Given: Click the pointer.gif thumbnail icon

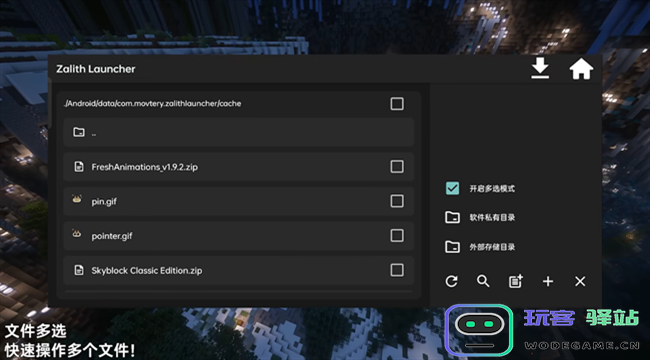Looking at the screenshot, I should tap(77, 234).
